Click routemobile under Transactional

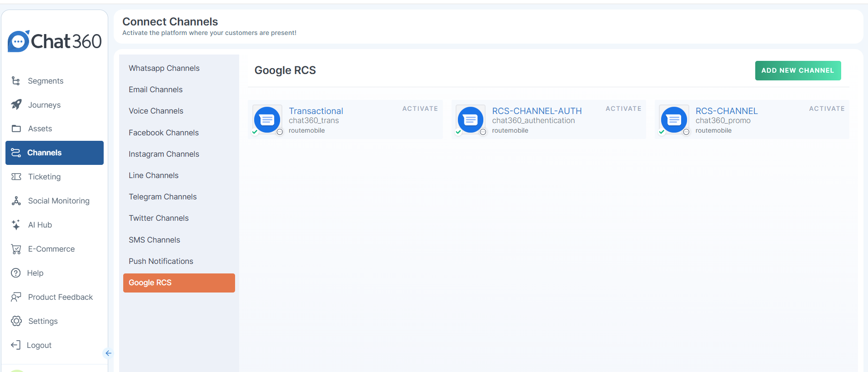pyautogui.click(x=307, y=130)
